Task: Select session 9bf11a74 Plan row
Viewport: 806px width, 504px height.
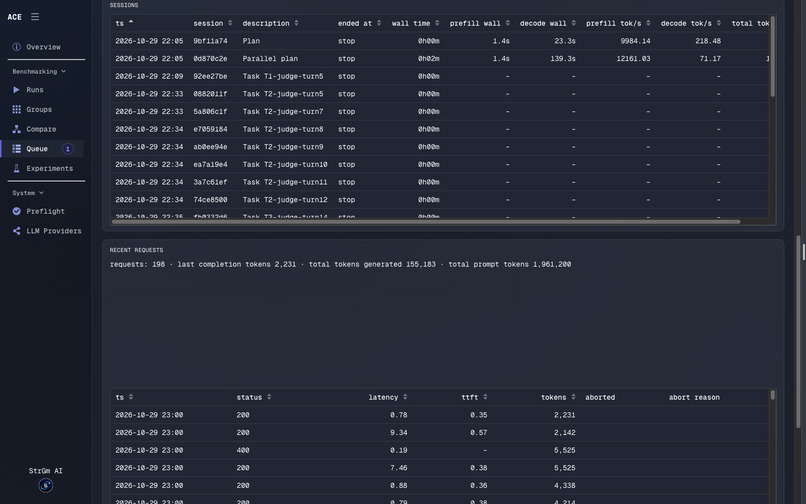Action: point(439,41)
